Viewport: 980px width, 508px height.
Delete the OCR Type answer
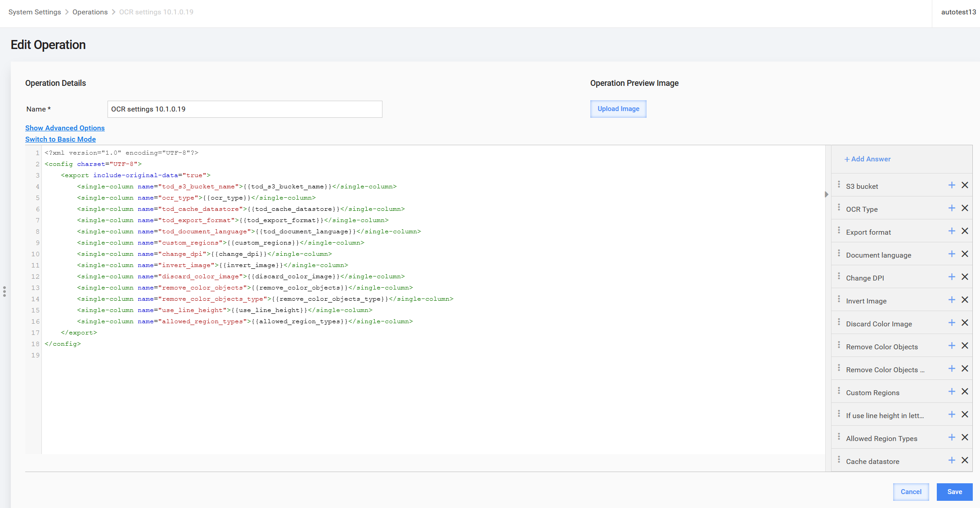pos(965,208)
